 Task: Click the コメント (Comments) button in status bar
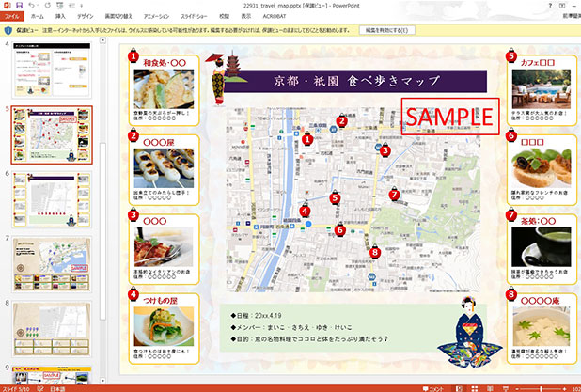coord(433,388)
